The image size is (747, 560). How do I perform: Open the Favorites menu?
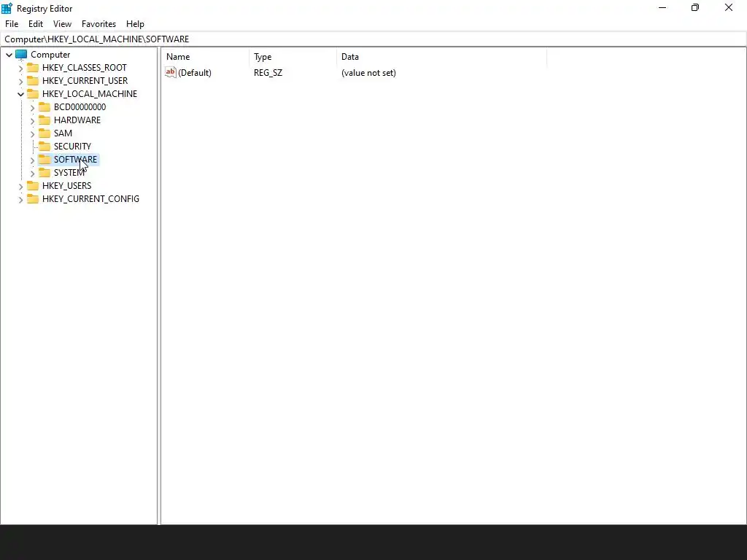98,24
